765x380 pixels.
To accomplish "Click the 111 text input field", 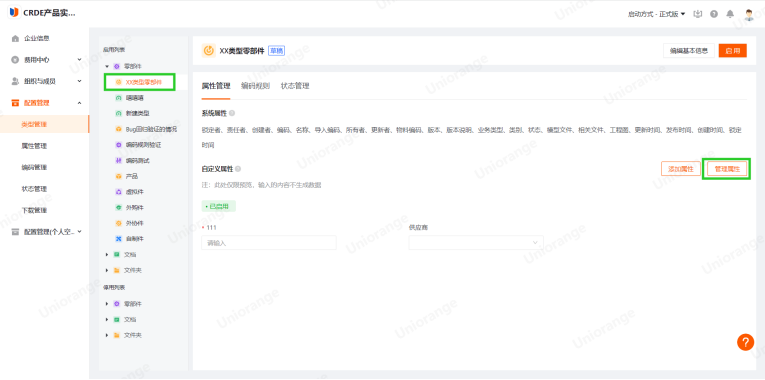I will click(269, 242).
